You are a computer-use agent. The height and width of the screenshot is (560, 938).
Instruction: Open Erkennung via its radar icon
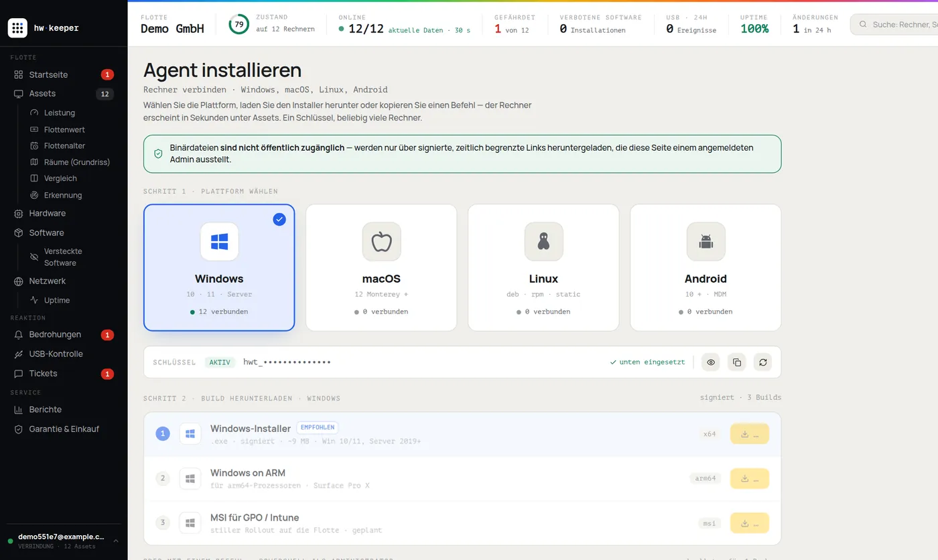point(35,195)
